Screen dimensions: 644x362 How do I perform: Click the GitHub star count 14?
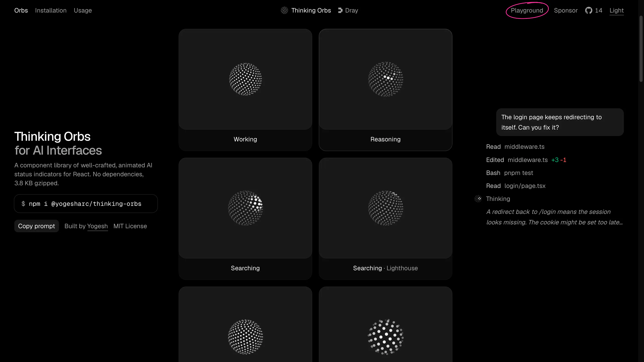click(599, 10)
